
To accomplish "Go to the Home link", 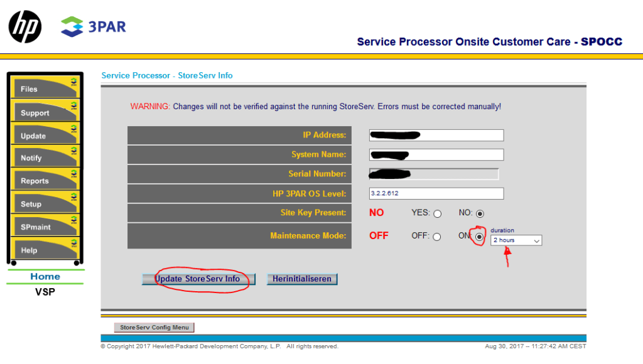I will pyautogui.click(x=45, y=277).
